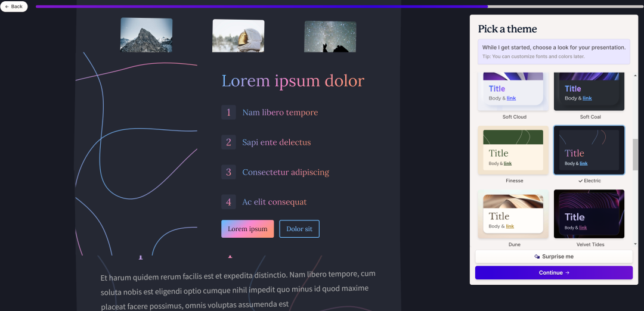Click the arrow icon on Back button

point(7,7)
